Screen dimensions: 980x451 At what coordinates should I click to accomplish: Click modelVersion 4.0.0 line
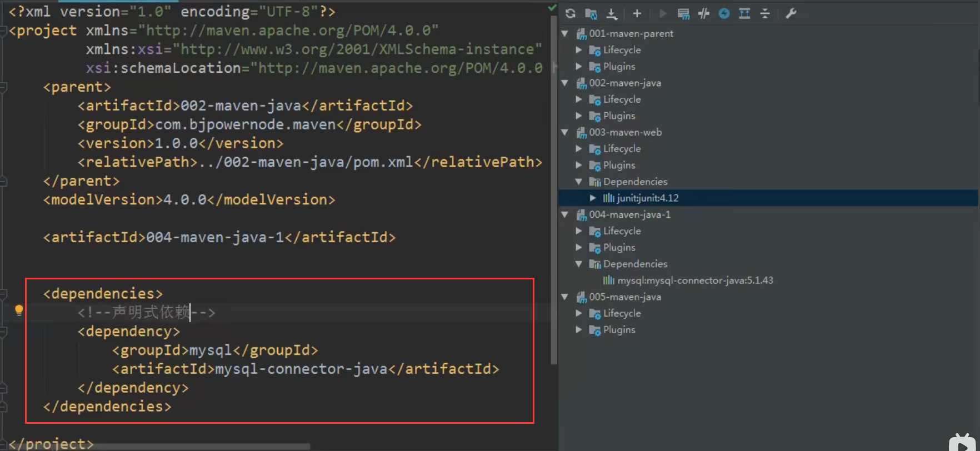point(189,200)
